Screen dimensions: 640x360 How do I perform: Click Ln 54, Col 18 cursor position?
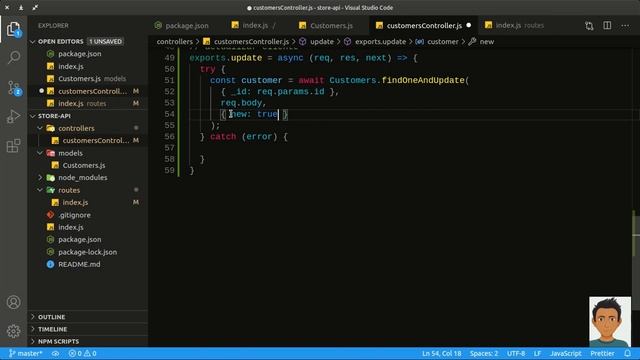[x=441, y=353]
